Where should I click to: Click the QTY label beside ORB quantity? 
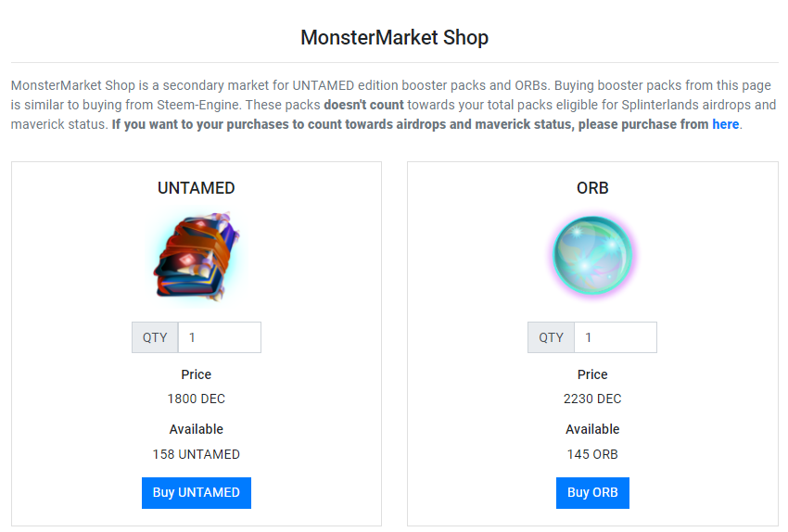tap(551, 337)
